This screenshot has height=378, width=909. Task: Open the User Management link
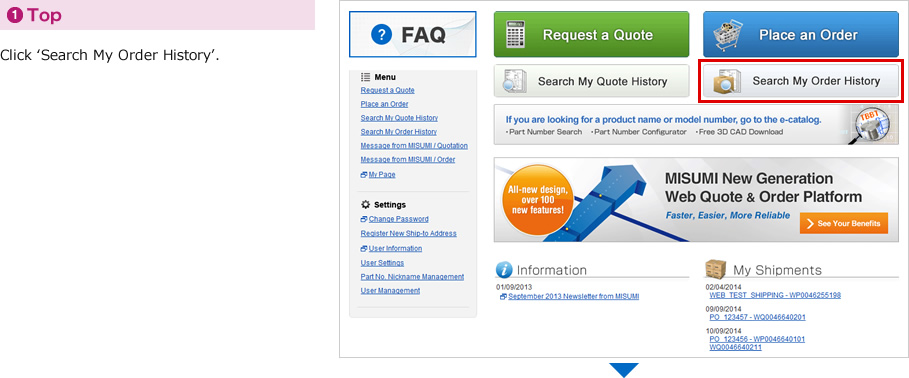(390, 291)
